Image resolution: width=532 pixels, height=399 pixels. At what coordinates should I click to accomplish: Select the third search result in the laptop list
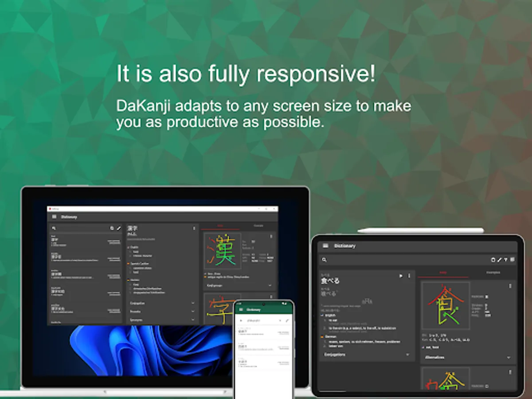(x=85, y=274)
